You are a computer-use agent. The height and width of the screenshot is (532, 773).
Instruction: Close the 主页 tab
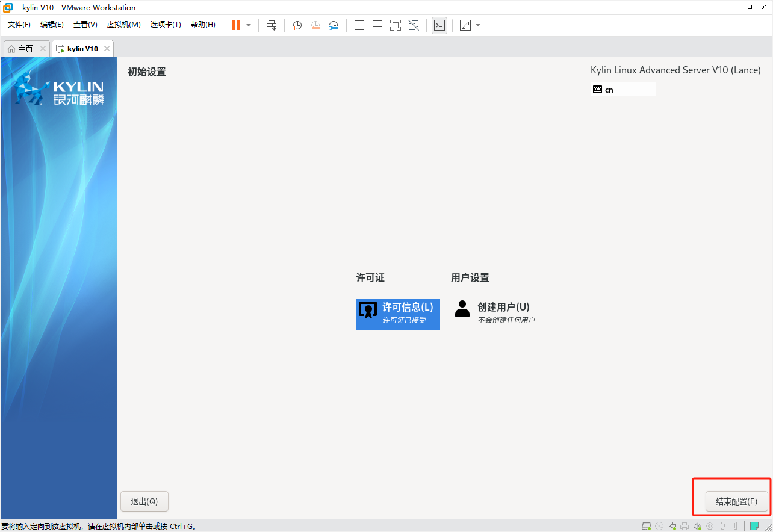pos(43,49)
